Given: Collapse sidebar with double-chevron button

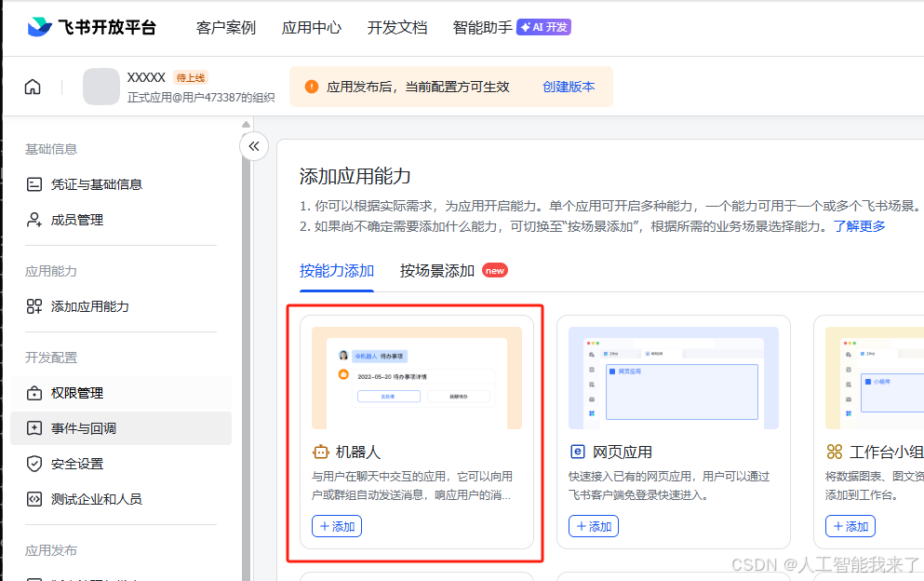Looking at the screenshot, I should point(254,146).
